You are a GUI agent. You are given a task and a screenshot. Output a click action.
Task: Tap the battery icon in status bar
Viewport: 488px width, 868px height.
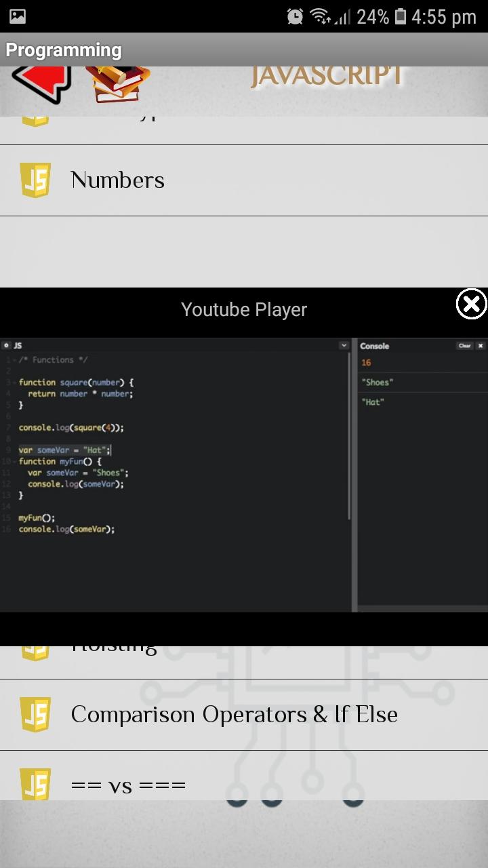[401, 16]
